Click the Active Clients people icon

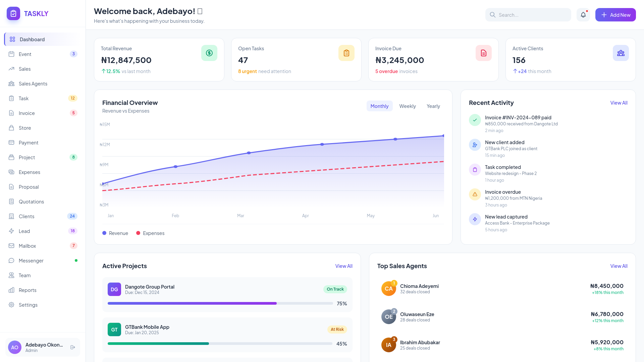621,53
